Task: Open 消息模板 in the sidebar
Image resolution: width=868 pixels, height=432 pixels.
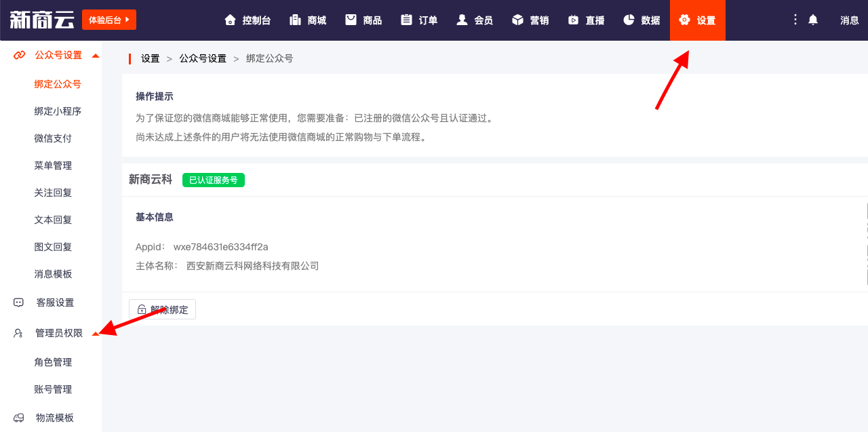Action: coord(53,274)
